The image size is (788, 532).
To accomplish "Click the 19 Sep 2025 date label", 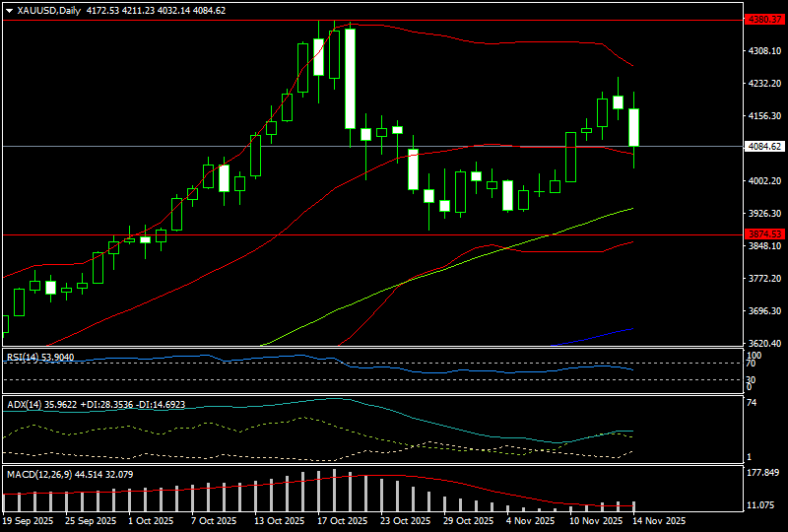I will (x=29, y=520).
